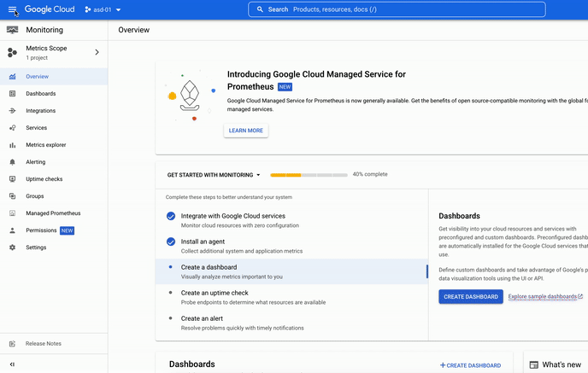Click the blue CREATE DASHBOARD button
This screenshot has width=588, height=373.
pos(471,296)
